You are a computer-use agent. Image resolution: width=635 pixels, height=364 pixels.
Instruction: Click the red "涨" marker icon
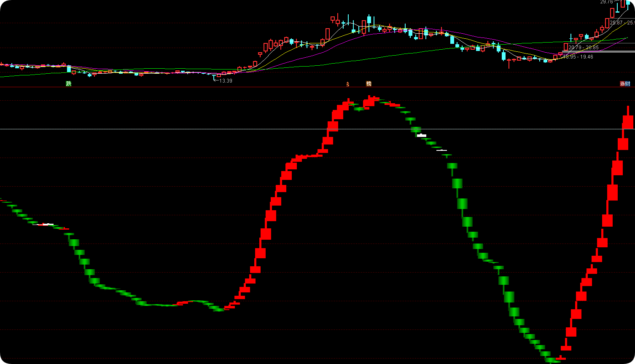622,84
